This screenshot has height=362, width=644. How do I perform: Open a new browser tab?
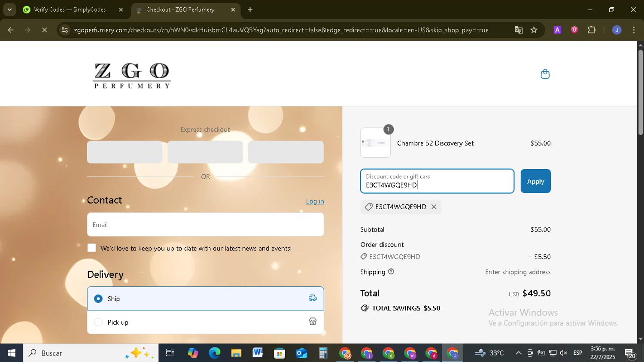250,10
